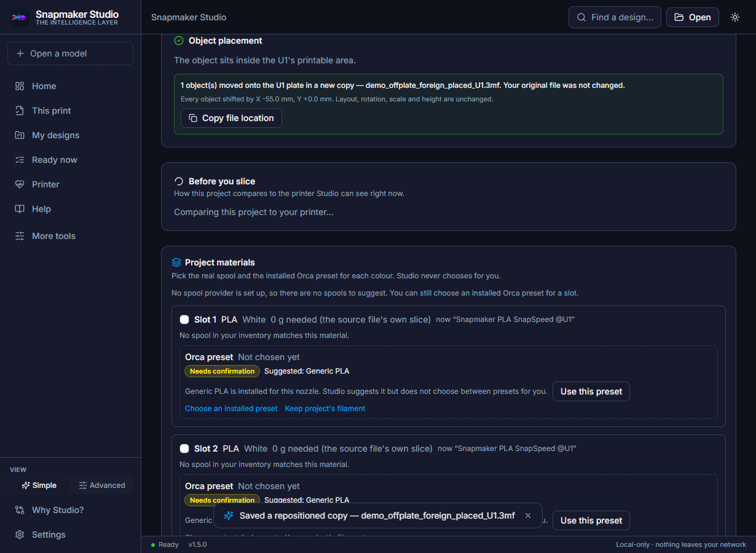
Task: Focus the Find a design search field
Action: 615,17
